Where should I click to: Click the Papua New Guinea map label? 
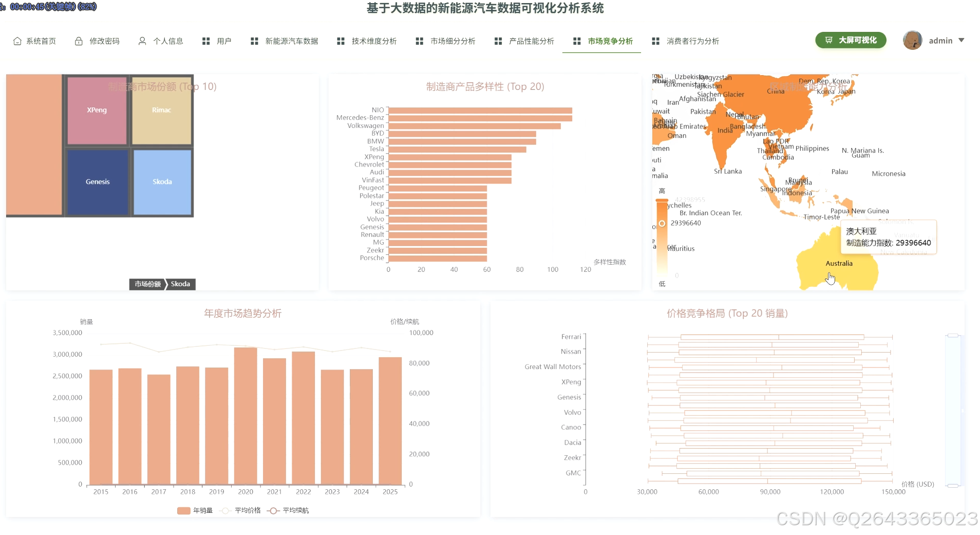859,211
